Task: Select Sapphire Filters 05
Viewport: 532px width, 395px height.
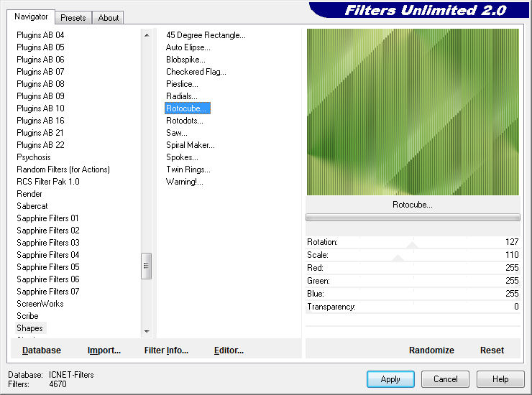Action: click(x=48, y=267)
